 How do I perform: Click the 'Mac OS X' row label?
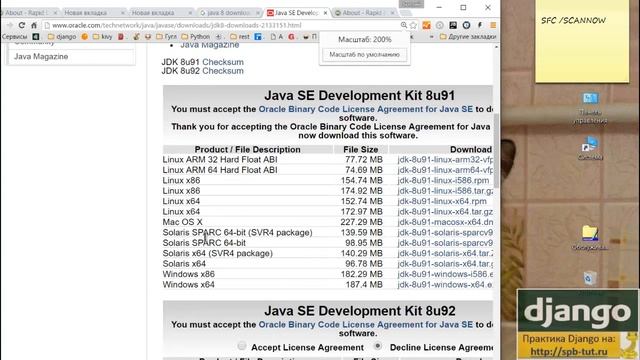182,222
